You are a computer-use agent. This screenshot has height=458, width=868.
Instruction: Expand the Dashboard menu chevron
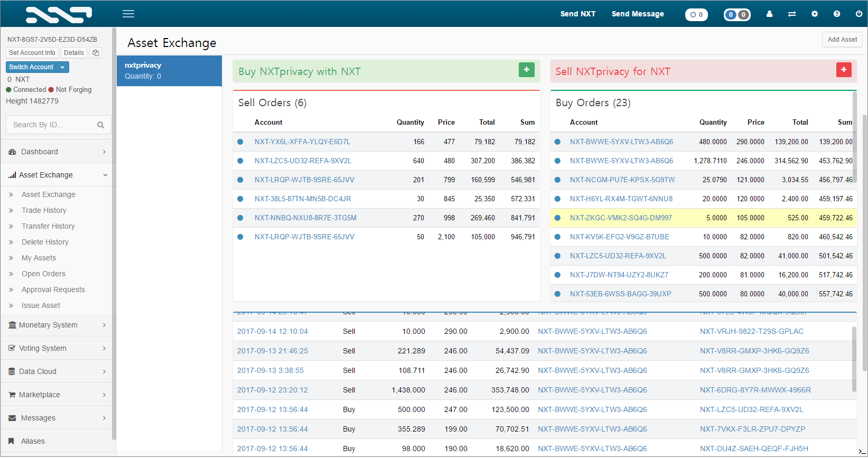pyautogui.click(x=104, y=152)
